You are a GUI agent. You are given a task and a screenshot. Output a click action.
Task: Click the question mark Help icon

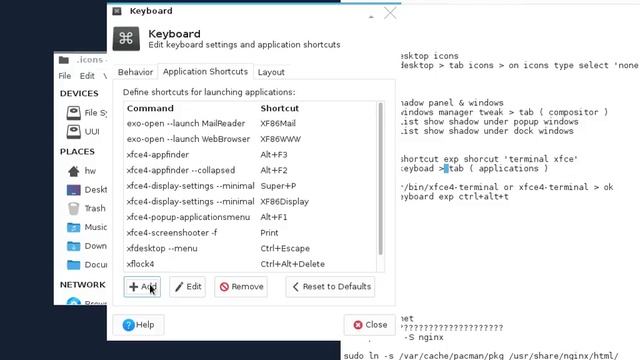coord(129,325)
